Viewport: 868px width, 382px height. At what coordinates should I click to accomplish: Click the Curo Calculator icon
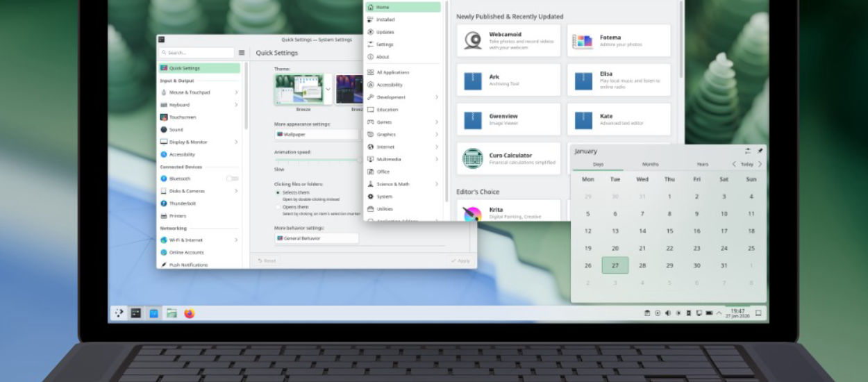click(473, 158)
